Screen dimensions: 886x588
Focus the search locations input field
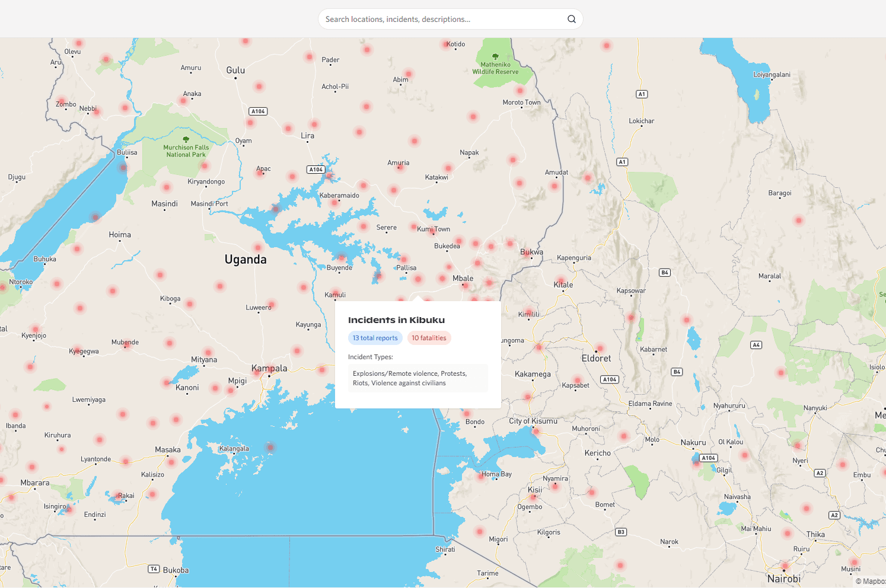(450, 19)
